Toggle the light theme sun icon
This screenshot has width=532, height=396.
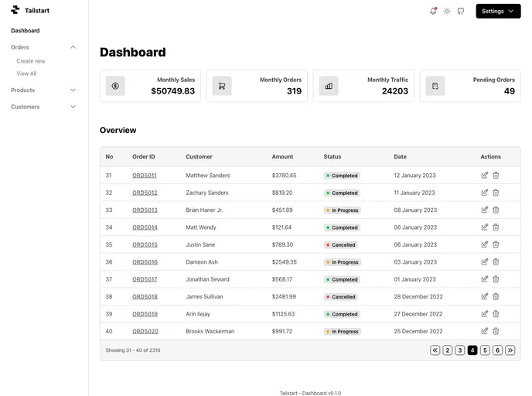pos(447,11)
